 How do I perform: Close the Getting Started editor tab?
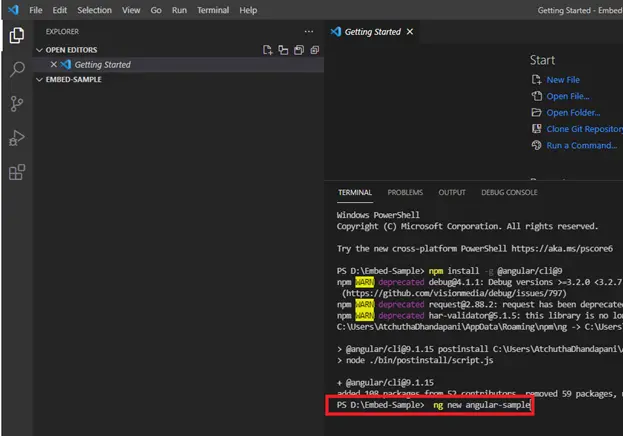[x=410, y=31]
